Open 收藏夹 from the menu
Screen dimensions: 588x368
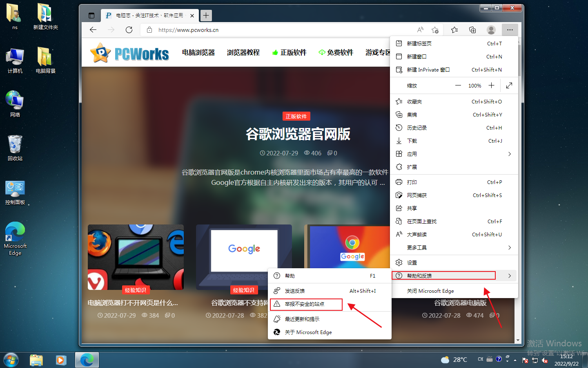454,101
